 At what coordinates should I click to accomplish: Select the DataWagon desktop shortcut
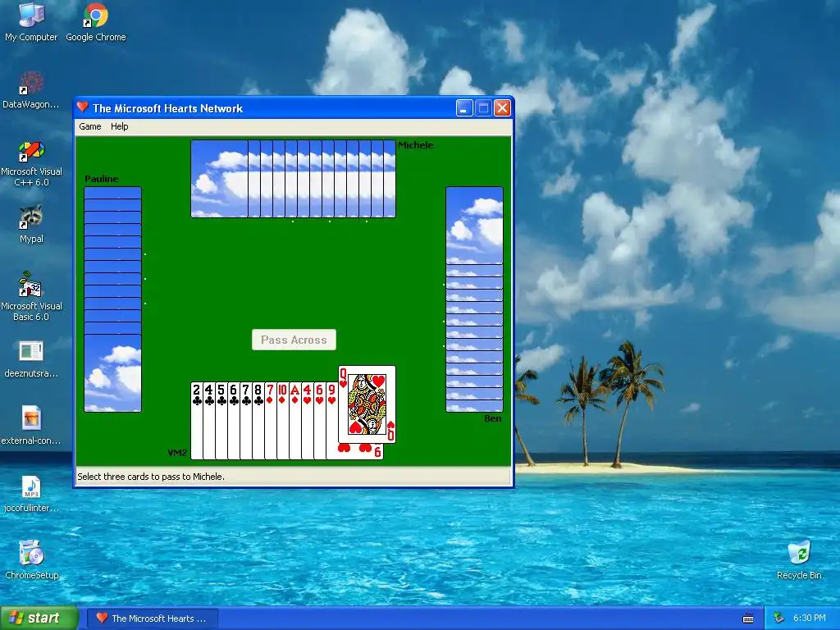(x=31, y=89)
